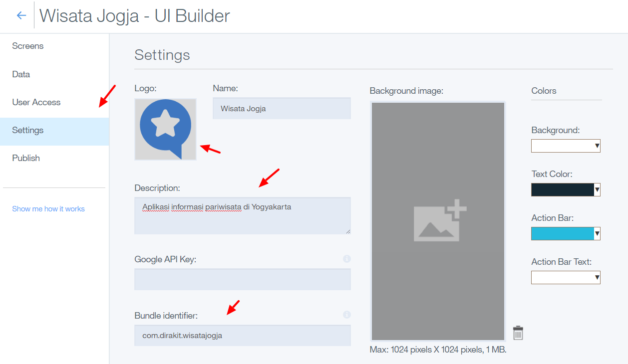Click the Bundle identifier info icon
The width and height of the screenshot is (628, 364).
[347, 315]
